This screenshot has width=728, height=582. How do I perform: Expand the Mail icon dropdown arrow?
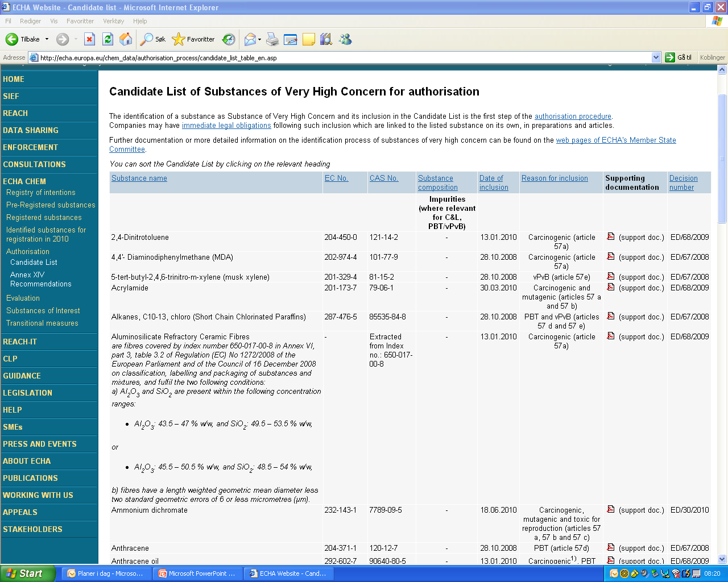(x=260, y=39)
